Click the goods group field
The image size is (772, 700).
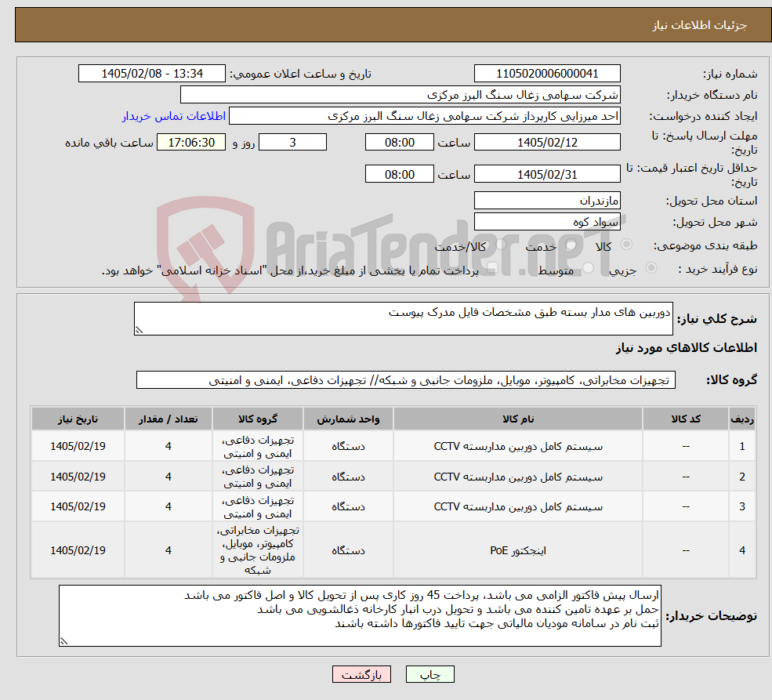(x=406, y=380)
